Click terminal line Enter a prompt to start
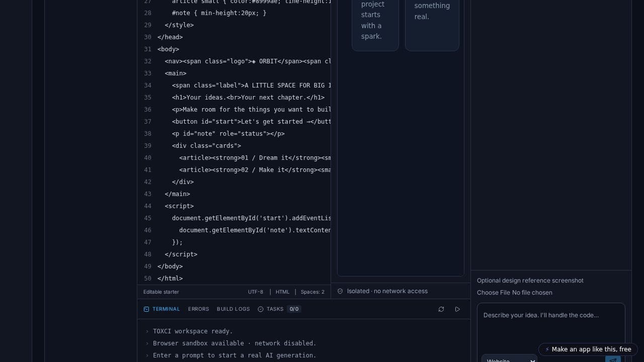 (234, 355)
